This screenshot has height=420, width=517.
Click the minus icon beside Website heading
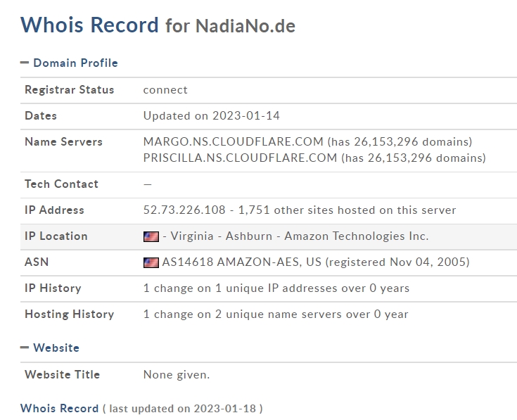tap(25, 348)
